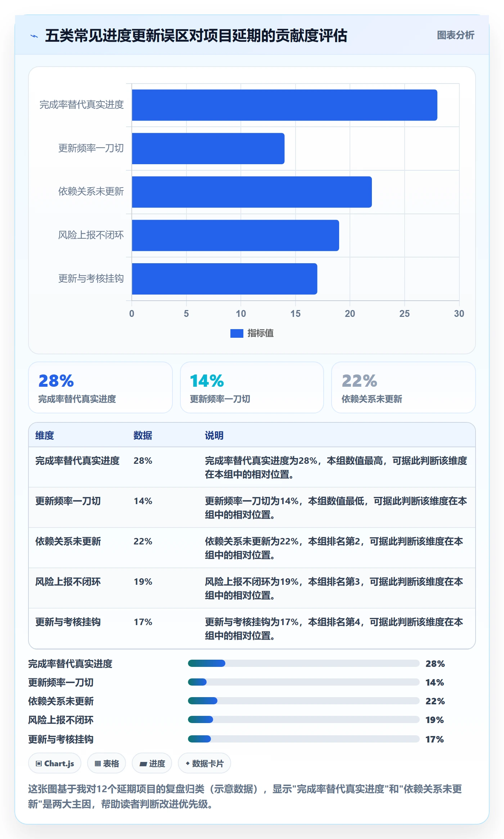Click the 17% 更新与考核挂钩 progress bar
The image size is (504, 839).
[x=304, y=739]
